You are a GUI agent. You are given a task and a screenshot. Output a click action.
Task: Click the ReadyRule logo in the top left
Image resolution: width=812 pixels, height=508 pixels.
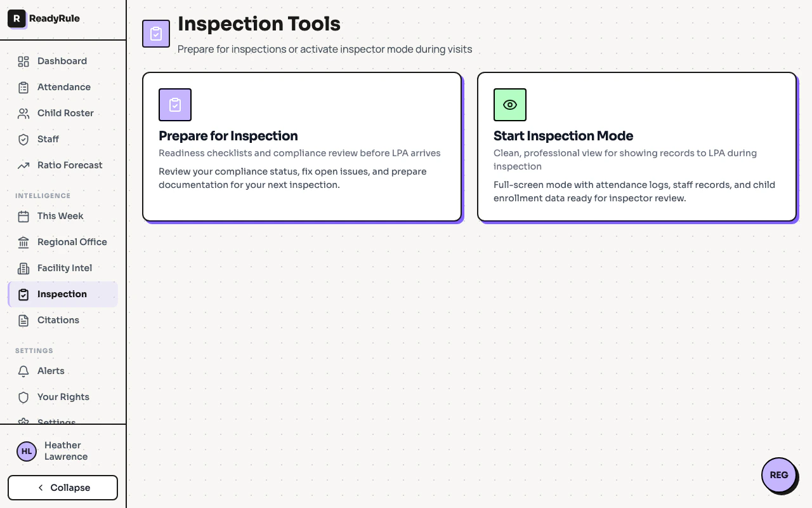coord(44,18)
